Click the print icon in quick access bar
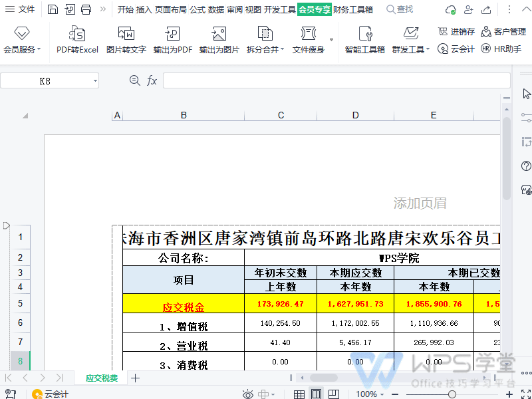This screenshot has height=399, width=532. [x=86, y=9]
